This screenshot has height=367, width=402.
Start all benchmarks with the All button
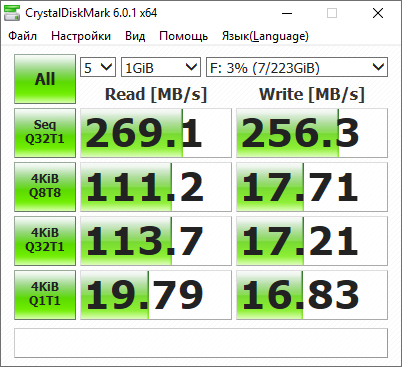(45, 79)
